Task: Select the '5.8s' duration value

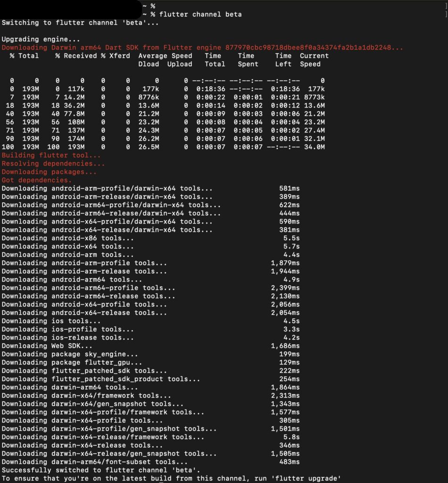Action: (x=291, y=437)
